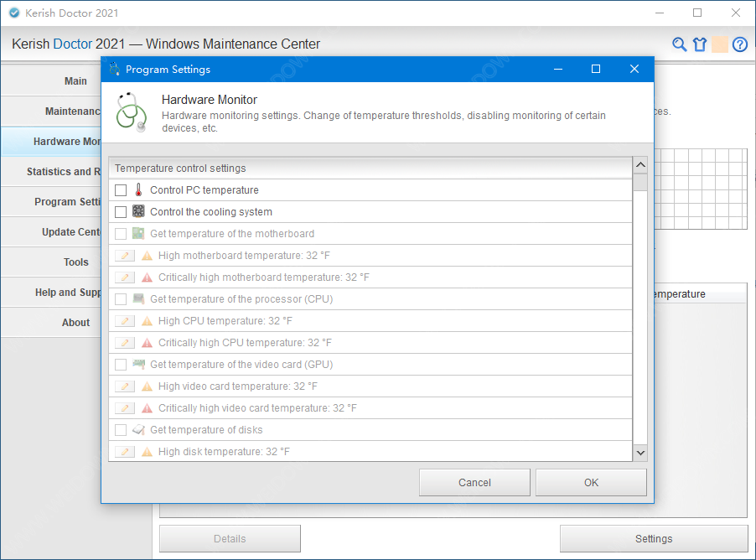This screenshot has width=756, height=560.
Task: Click red warning icon for Critically high motherboard
Action: (x=147, y=277)
